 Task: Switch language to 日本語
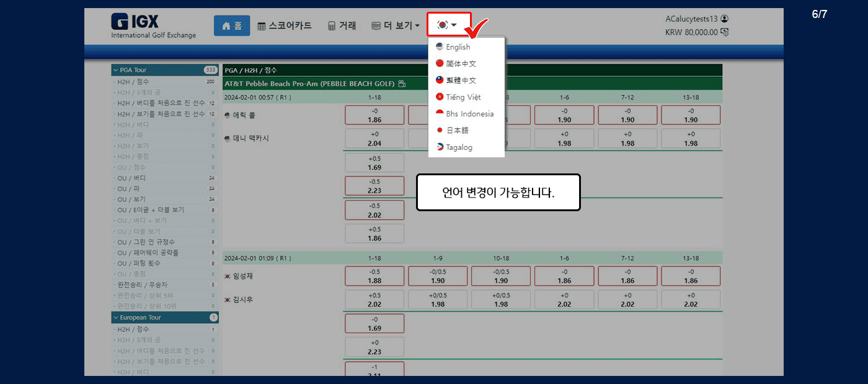457,131
